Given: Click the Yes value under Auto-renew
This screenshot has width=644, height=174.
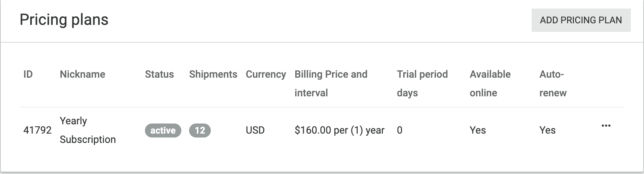Looking at the screenshot, I should pos(548,130).
